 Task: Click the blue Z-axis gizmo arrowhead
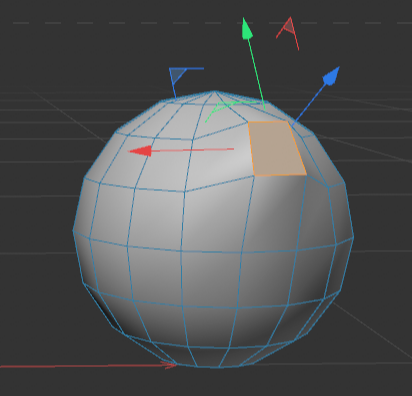(331, 76)
